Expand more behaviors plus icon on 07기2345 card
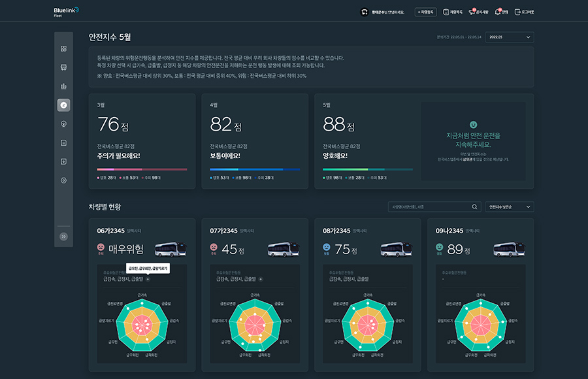588x379 pixels. (261, 279)
